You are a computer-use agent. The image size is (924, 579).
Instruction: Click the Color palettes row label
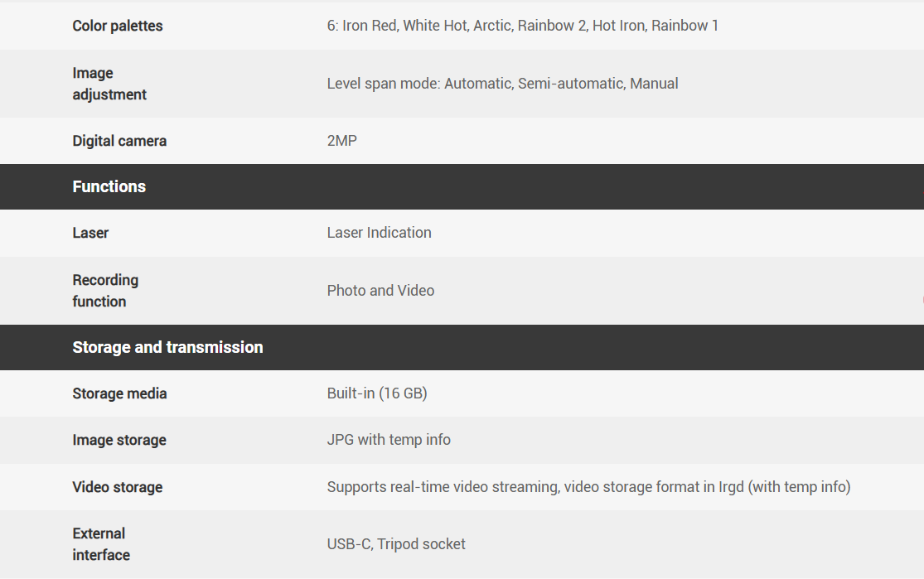(x=118, y=26)
